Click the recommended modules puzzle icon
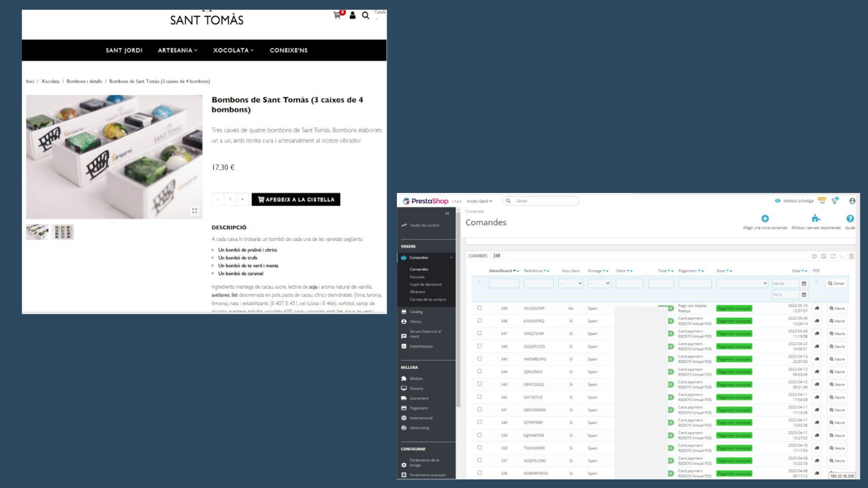Screen dimensions: 868x488 816,219
